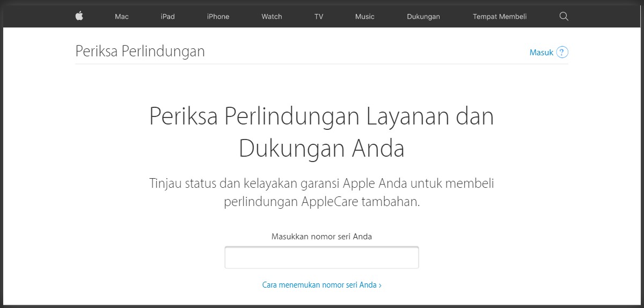Image resolution: width=644 pixels, height=308 pixels.
Task: Focus the serial number input field
Action: point(321,258)
